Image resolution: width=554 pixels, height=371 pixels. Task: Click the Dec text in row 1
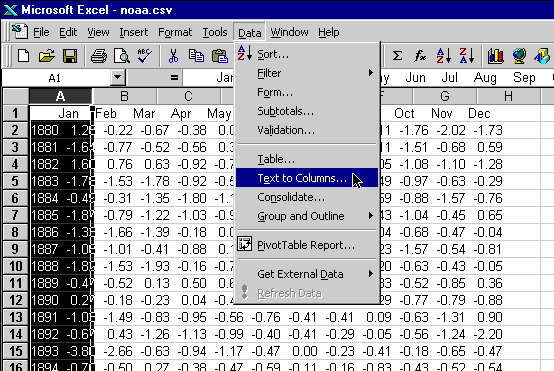479,113
